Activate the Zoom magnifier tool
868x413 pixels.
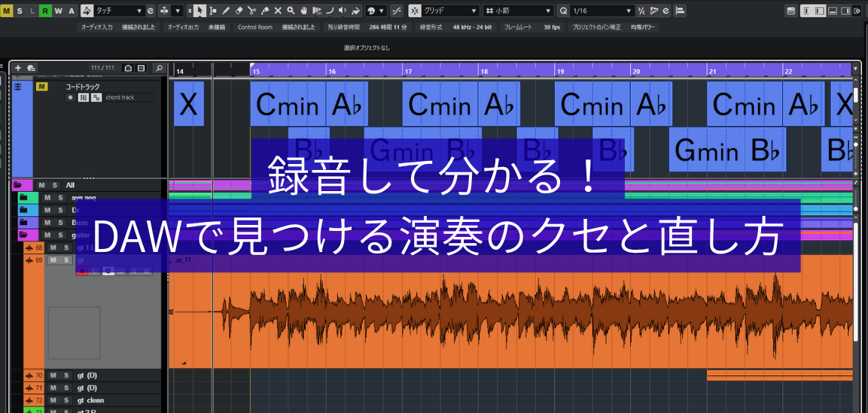point(291,11)
